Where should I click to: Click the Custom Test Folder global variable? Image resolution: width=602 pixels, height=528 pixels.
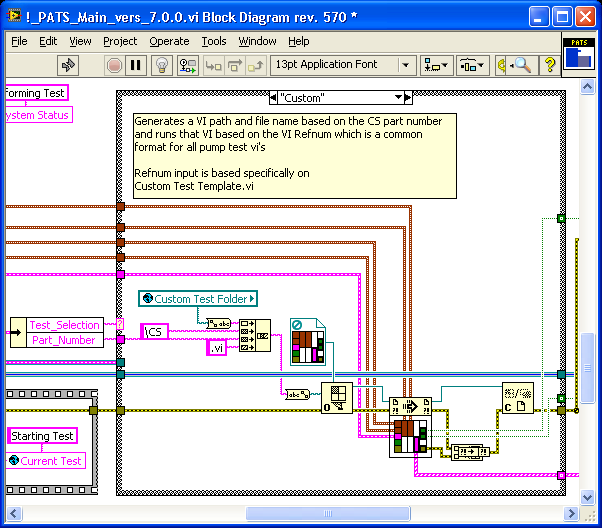(198, 298)
